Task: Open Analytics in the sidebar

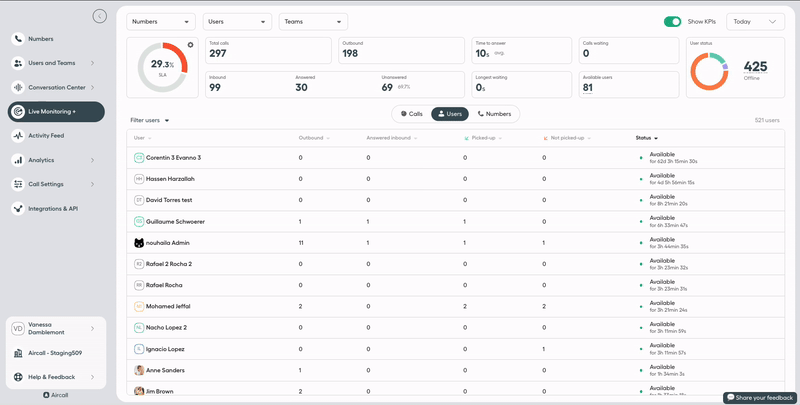Action: [x=40, y=160]
